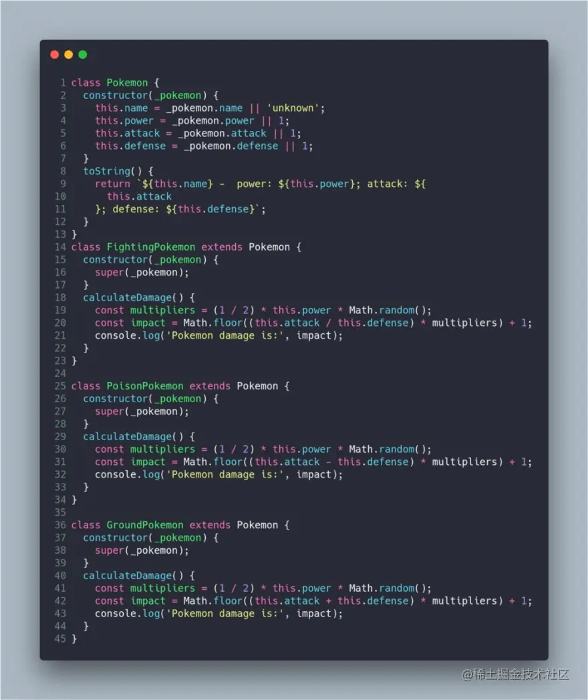Click the green maximize dot

[83, 55]
